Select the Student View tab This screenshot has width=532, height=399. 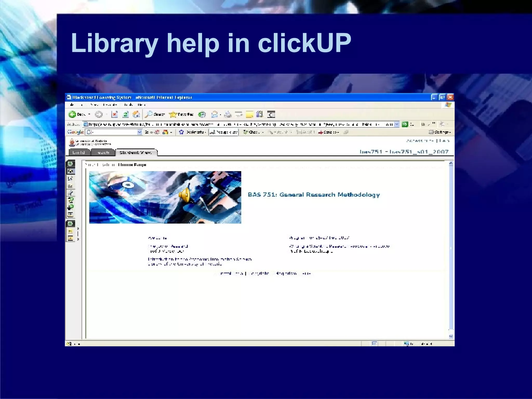pos(136,152)
